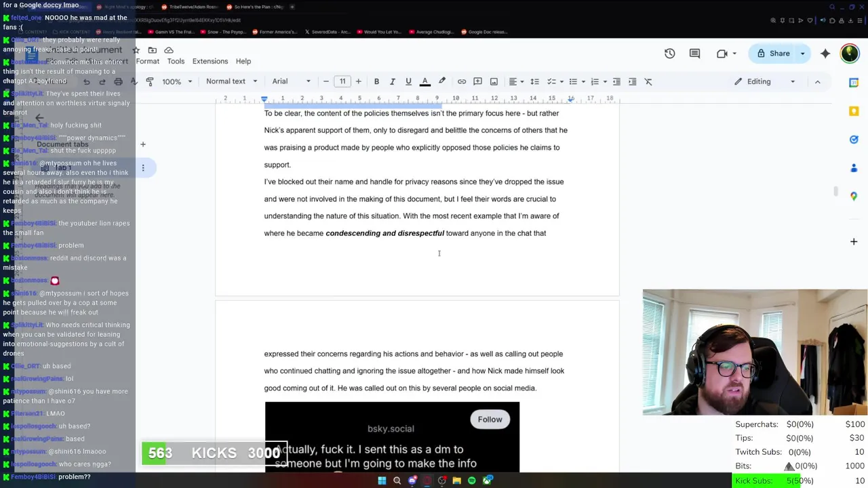Open File Explorer from taskbar
868x488 pixels.
[456, 481]
